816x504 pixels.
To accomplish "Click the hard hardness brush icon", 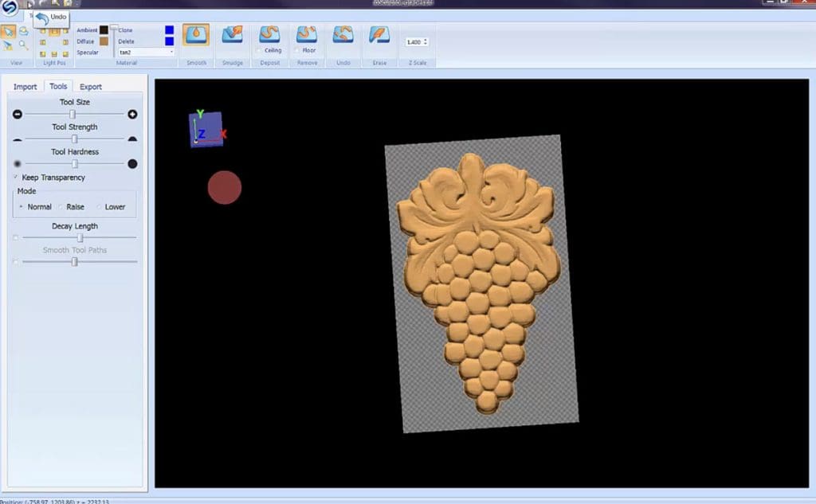I will click(x=133, y=164).
